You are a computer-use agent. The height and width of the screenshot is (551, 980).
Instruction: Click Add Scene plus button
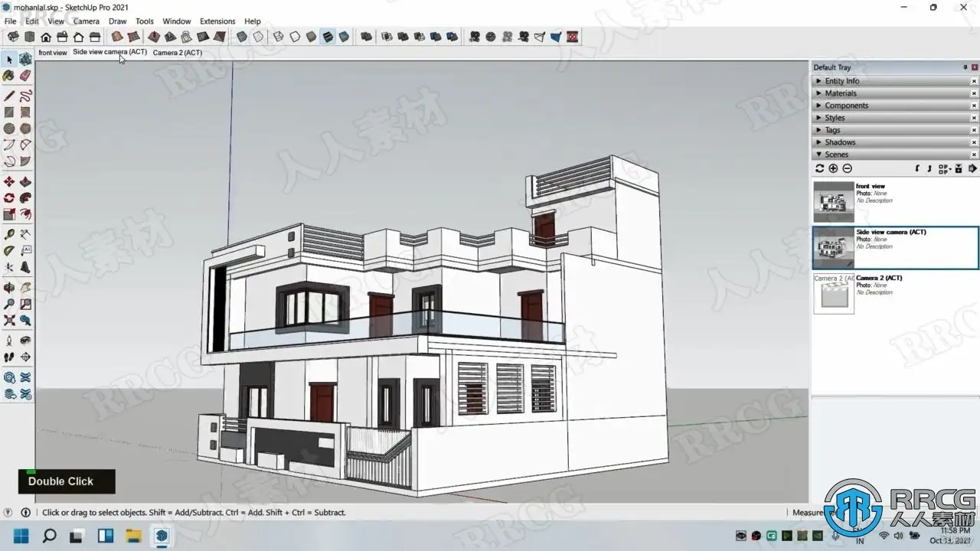coord(833,168)
